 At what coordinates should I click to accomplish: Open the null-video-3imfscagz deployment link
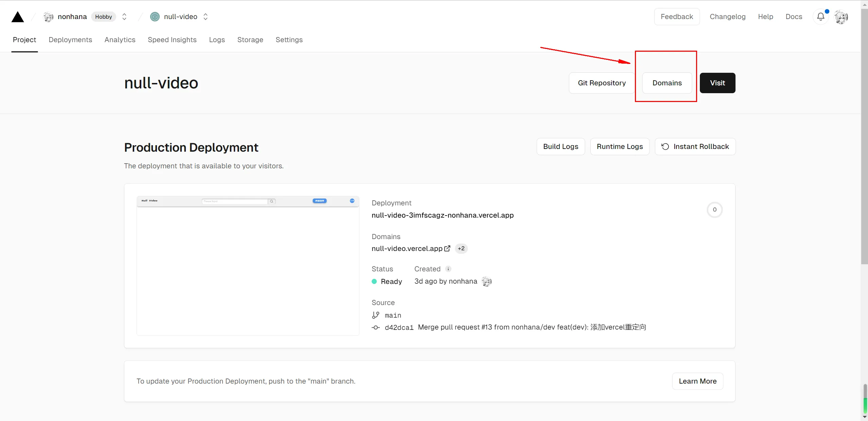442,215
